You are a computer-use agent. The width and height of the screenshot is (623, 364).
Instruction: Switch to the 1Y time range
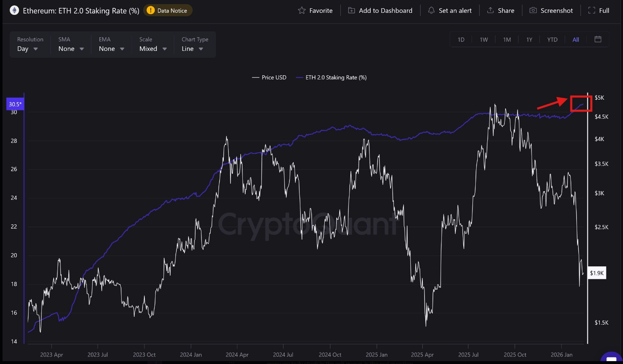(529, 39)
